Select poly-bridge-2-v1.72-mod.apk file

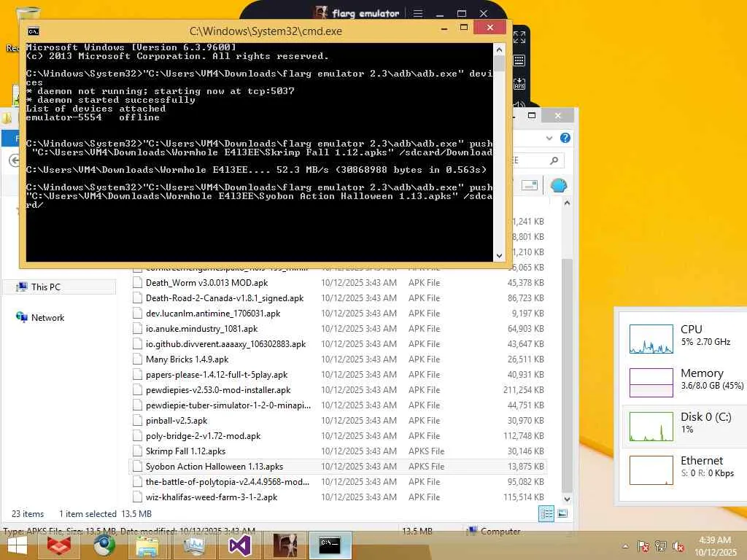coord(204,436)
